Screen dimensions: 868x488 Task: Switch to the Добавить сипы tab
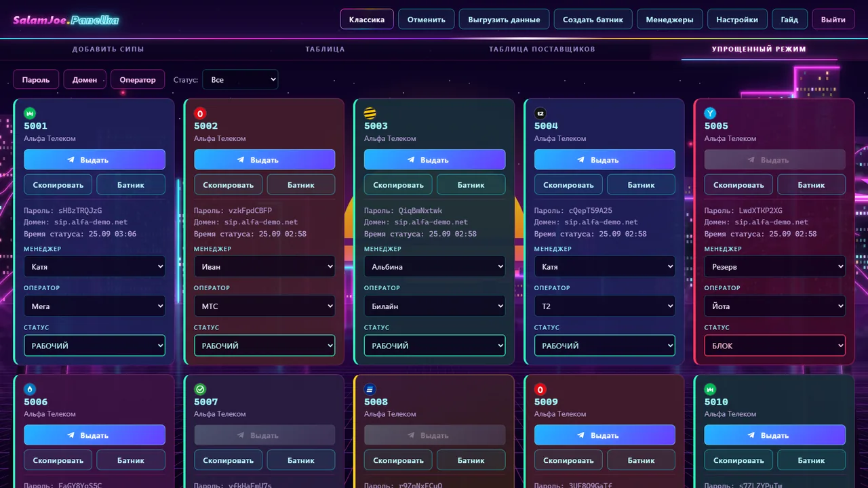(x=108, y=49)
